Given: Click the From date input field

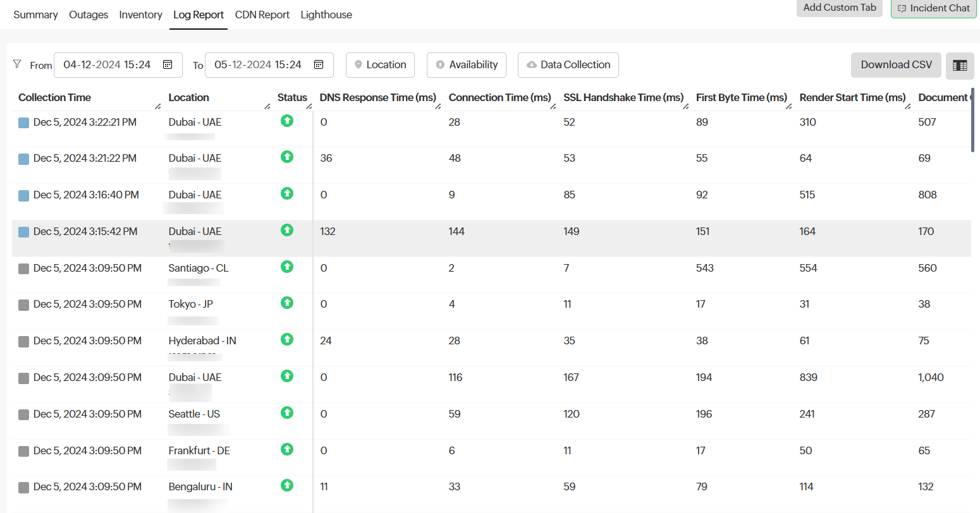Looking at the screenshot, I should (x=107, y=65).
